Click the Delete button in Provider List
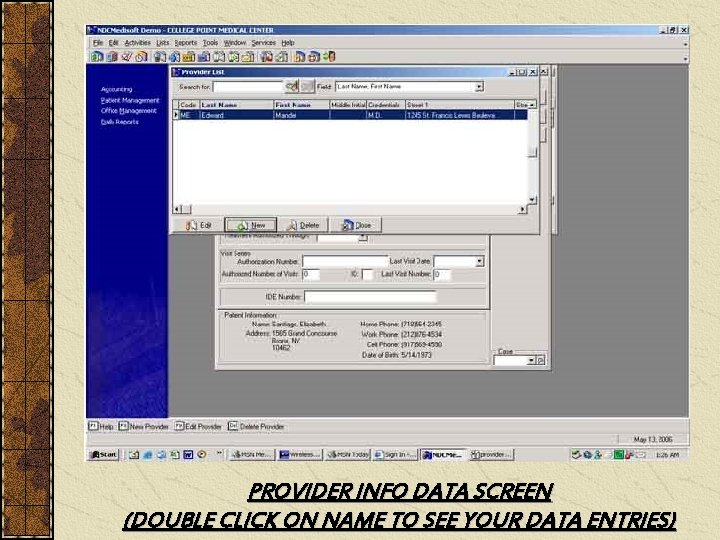The image size is (720, 540). click(x=303, y=225)
